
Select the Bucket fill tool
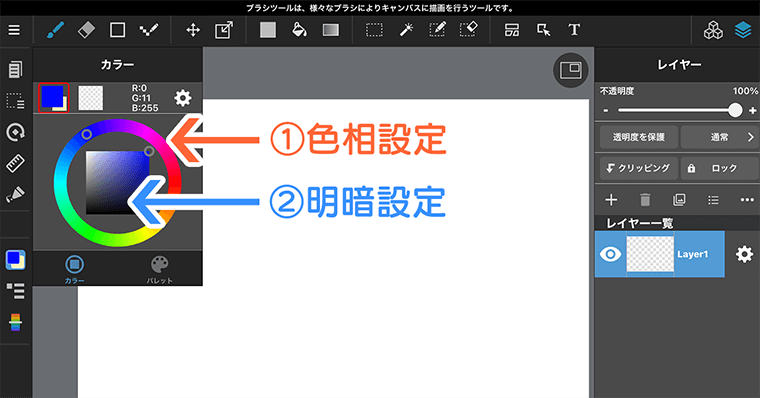[x=299, y=30]
